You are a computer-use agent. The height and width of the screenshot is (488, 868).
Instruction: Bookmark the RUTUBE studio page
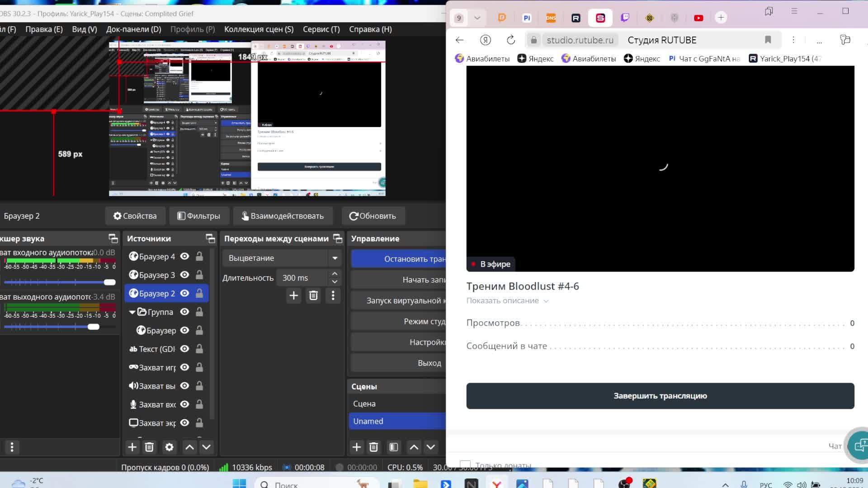click(768, 40)
